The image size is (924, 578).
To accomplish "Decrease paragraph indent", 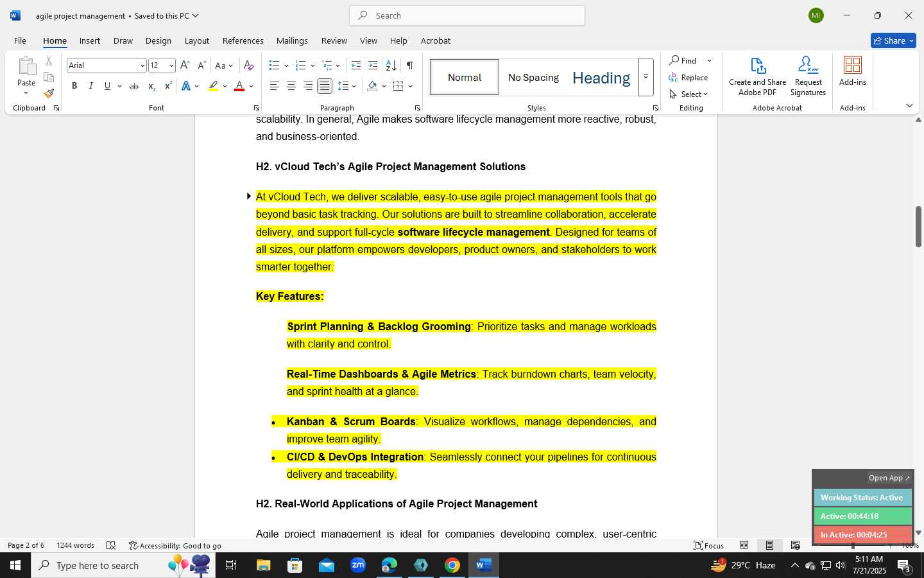I will (356, 66).
